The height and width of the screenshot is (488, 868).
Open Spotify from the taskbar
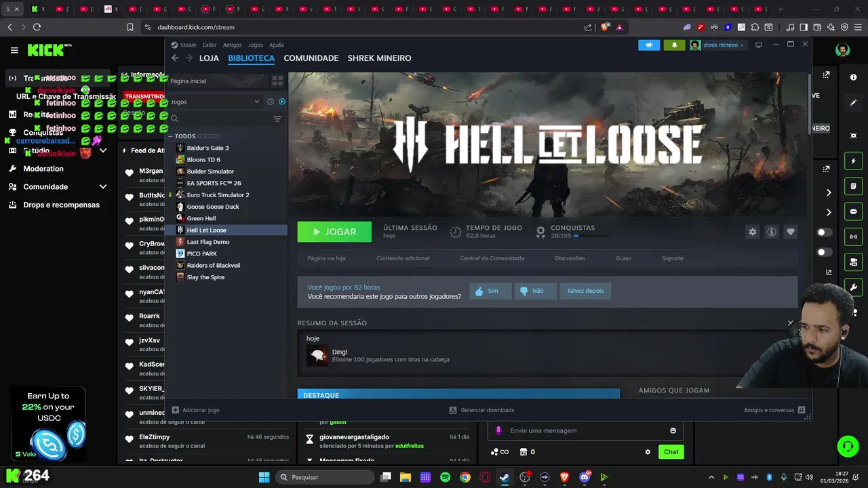click(x=445, y=477)
